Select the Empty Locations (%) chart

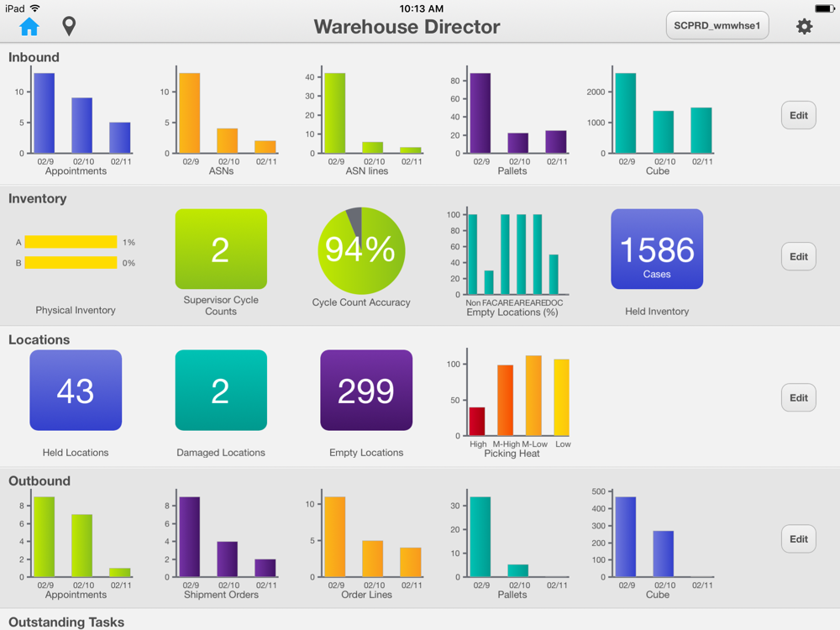512,261
